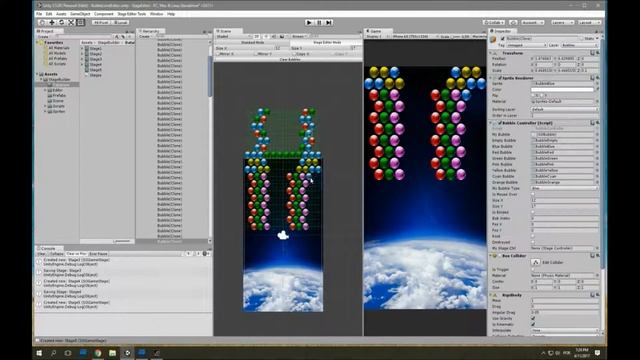
Task: Select the Move tool
Action: (52, 22)
